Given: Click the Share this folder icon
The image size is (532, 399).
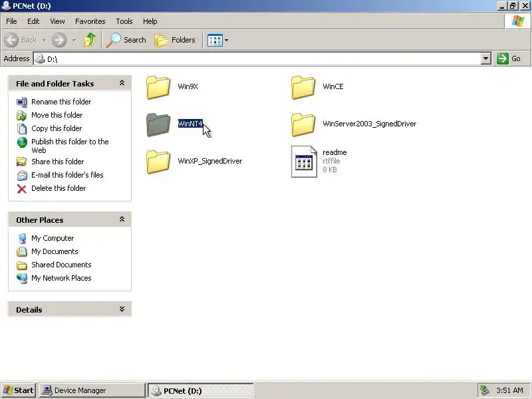Looking at the screenshot, I should coord(22,162).
